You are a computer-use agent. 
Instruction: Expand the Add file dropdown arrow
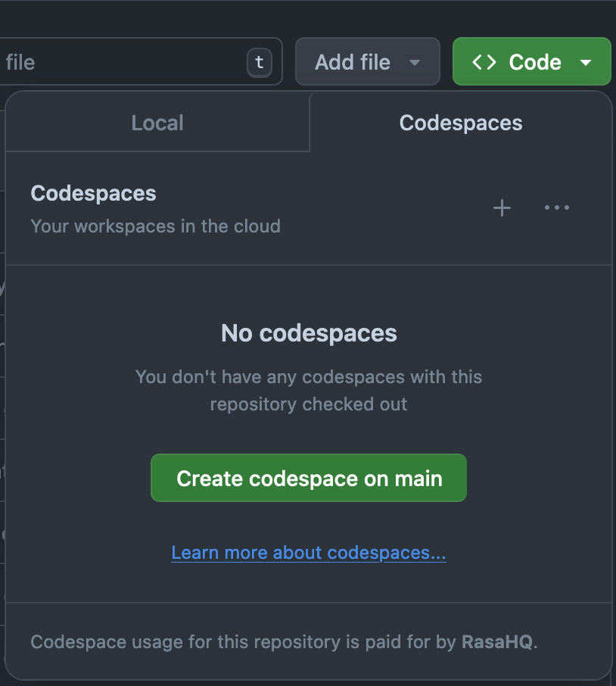pos(415,63)
